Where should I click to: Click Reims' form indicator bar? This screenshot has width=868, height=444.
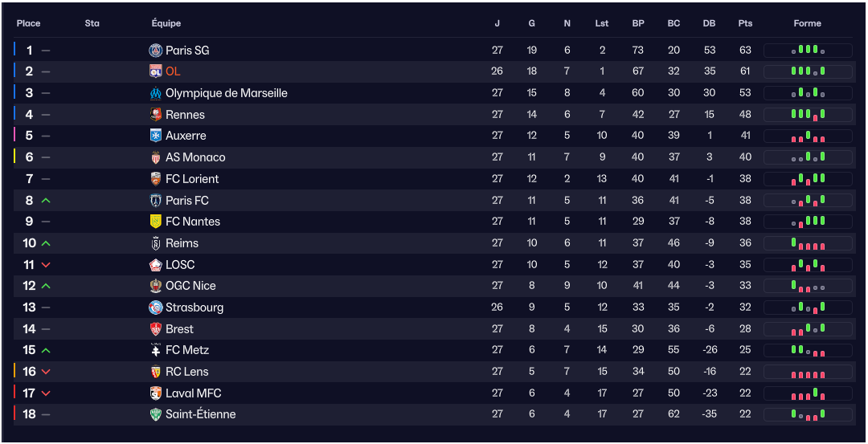click(808, 243)
